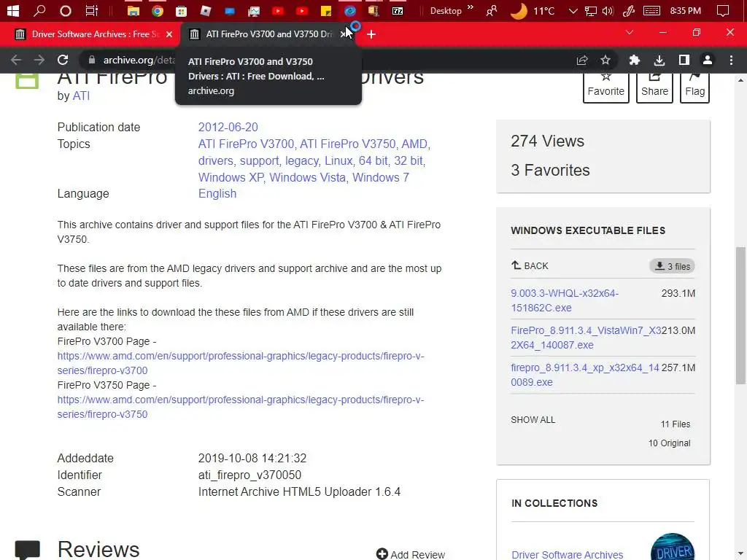The height and width of the screenshot is (560, 747).
Task: Go forward with the browser arrow
Action: tap(39, 60)
